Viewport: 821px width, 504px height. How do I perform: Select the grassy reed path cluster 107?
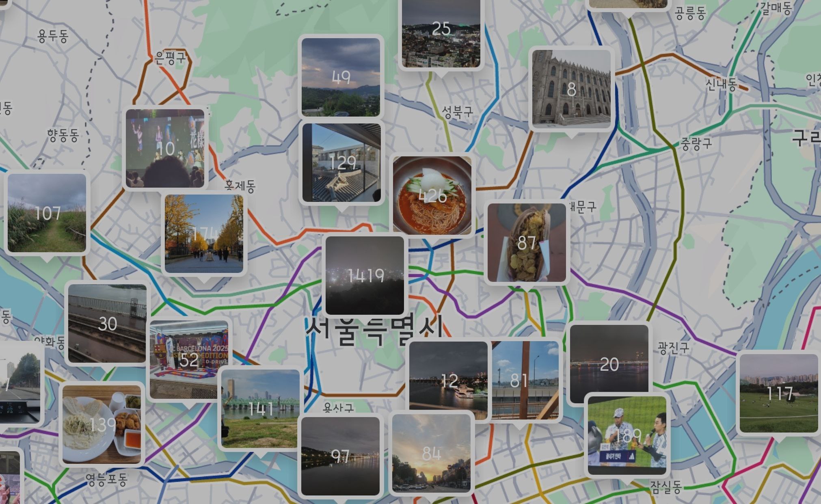pos(47,213)
